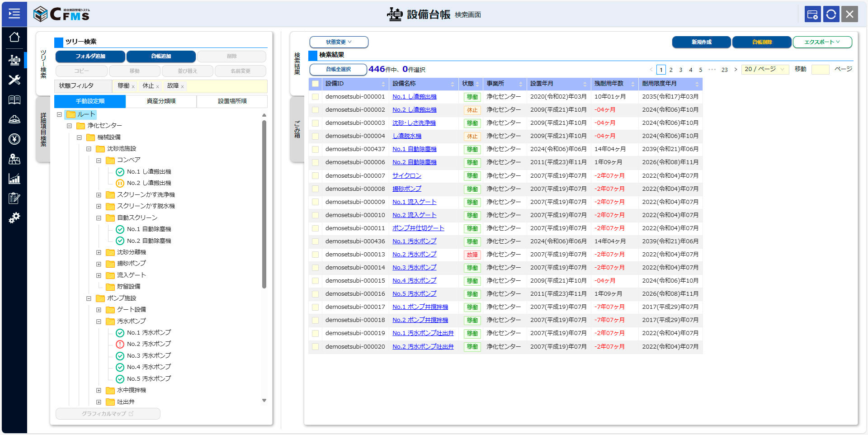Click the bar chart icon in the sidebar
The width and height of the screenshot is (868, 435).
(14, 179)
